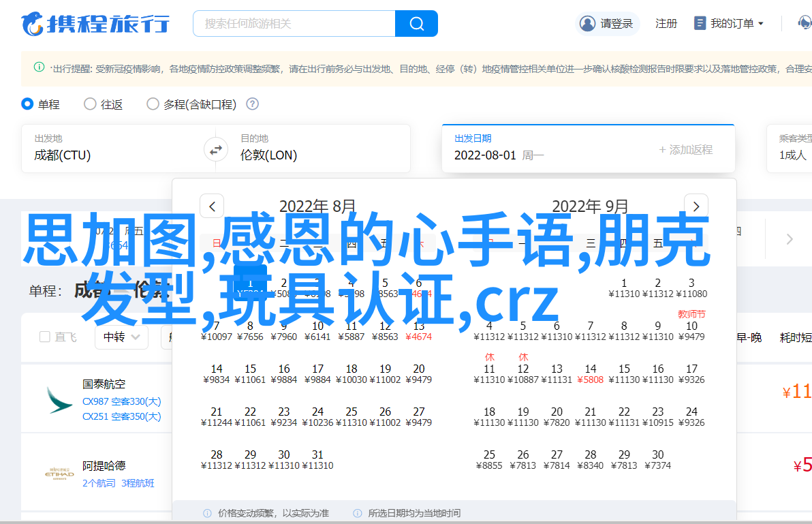Select August 23 priced ¥9234

click(x=284, y=417)
